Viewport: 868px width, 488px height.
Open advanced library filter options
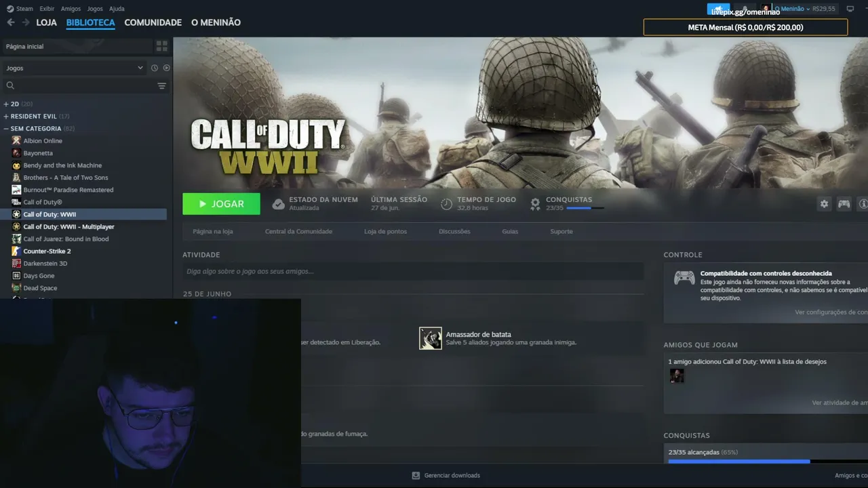[x=161, y=85]
